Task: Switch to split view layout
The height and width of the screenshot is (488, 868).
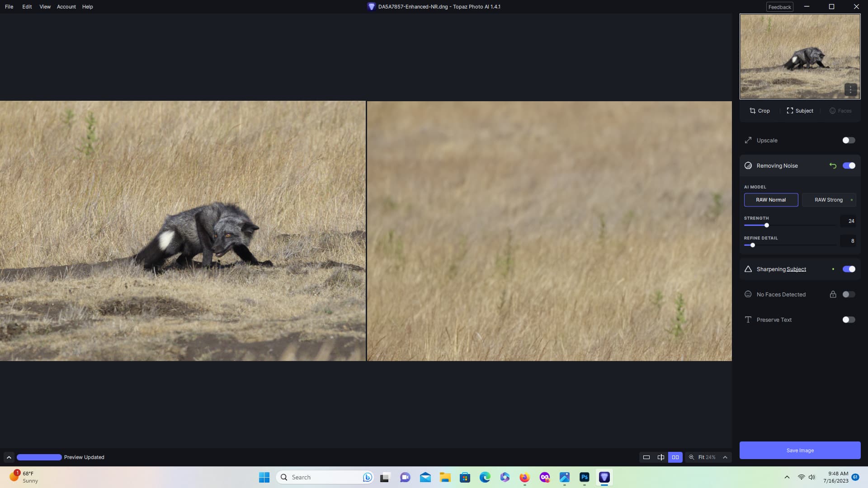Action: click(661, 457)
